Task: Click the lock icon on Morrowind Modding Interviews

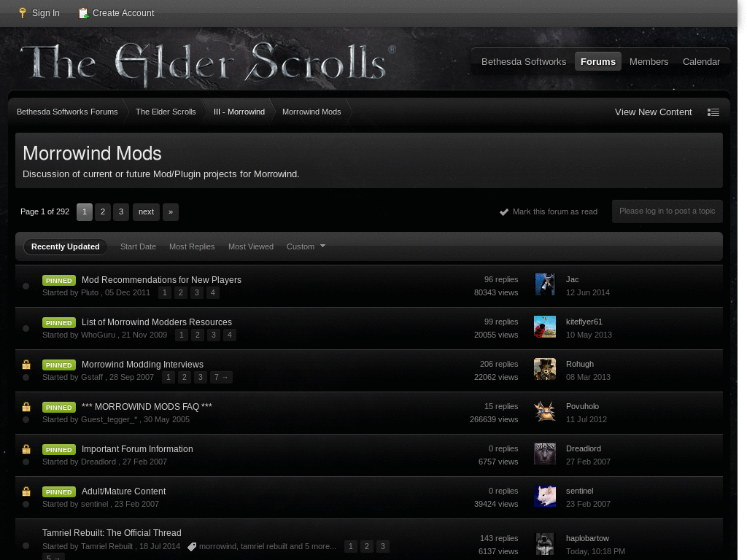Action: coord(26,365)
